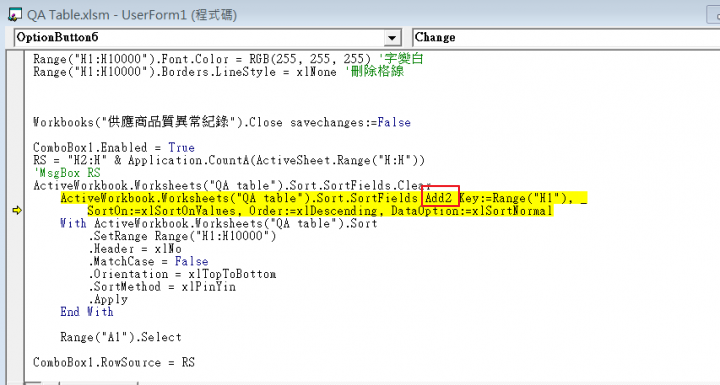The image size is (720, 385).
Task: Click the .Apply line
Action: (108, 299)
